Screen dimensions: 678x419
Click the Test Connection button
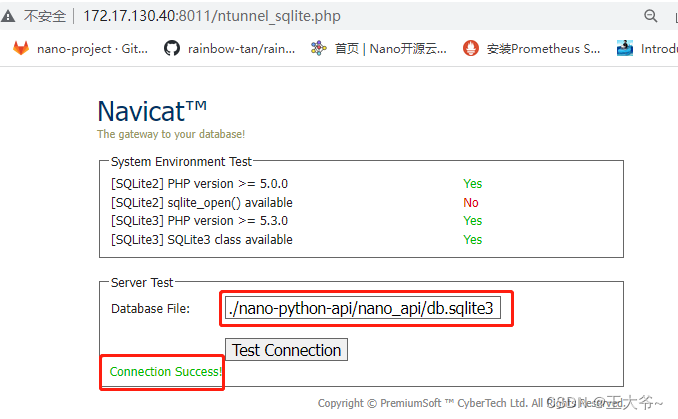coord(286,350)
